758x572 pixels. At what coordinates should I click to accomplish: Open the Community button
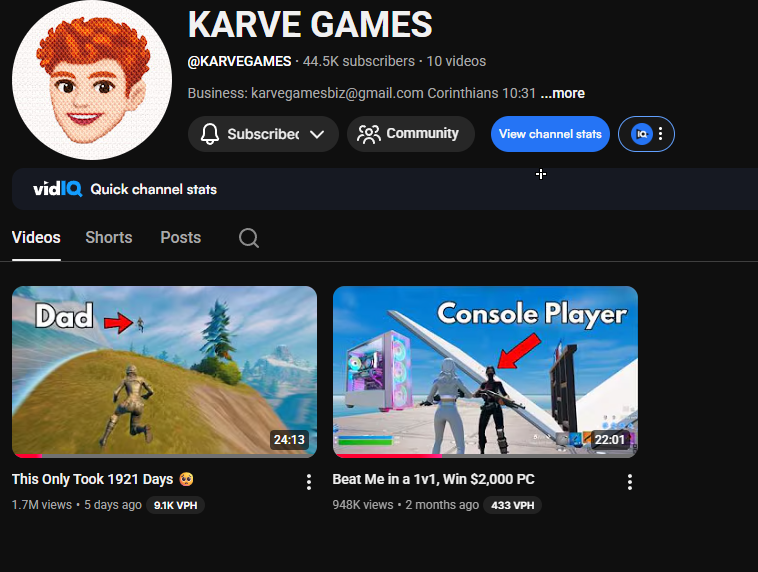pyautogui.click(x=411, y=133)
